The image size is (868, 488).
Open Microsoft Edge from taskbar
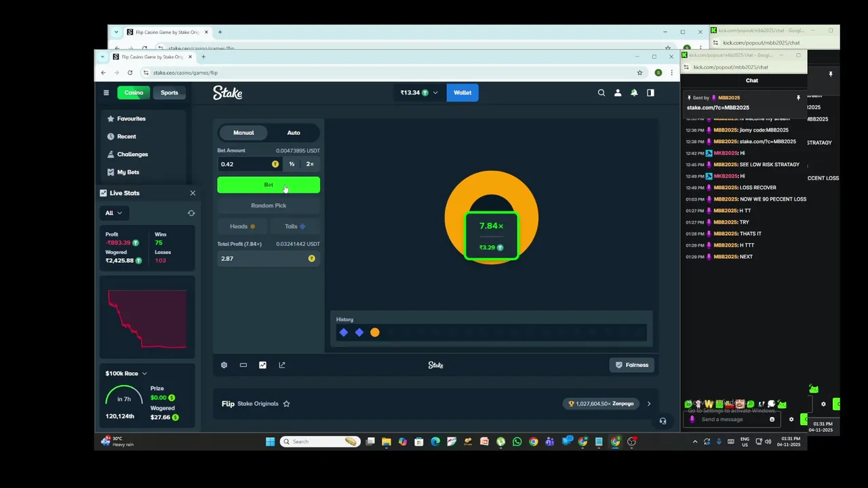click(435, 441)
